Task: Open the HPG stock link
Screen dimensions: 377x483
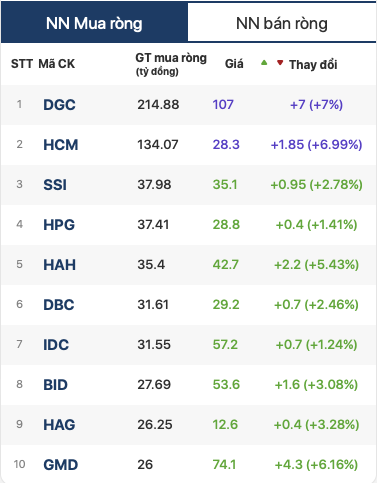Action: [x=59, y=225]
